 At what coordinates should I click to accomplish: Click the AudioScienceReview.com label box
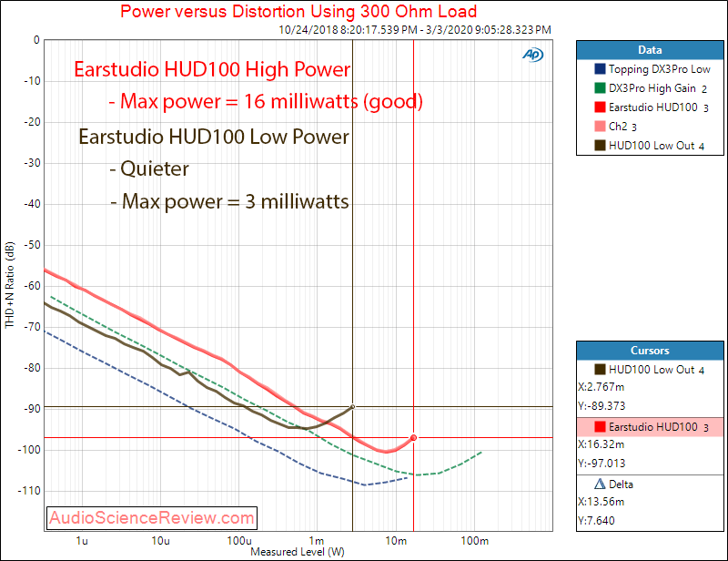coord(152,518)
